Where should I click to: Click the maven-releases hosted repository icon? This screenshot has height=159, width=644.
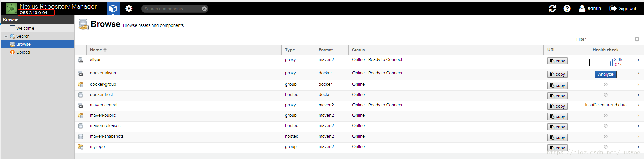tap(81, 126)
